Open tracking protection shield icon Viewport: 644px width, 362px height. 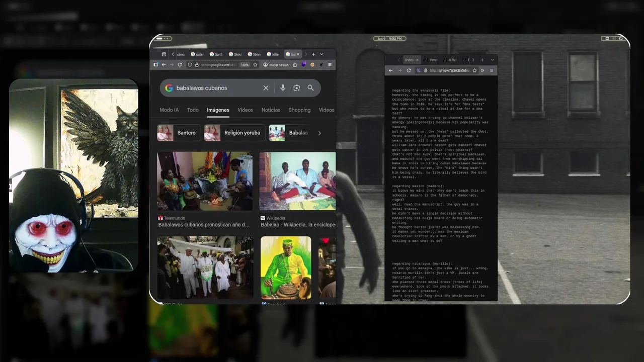pos(190,65)
